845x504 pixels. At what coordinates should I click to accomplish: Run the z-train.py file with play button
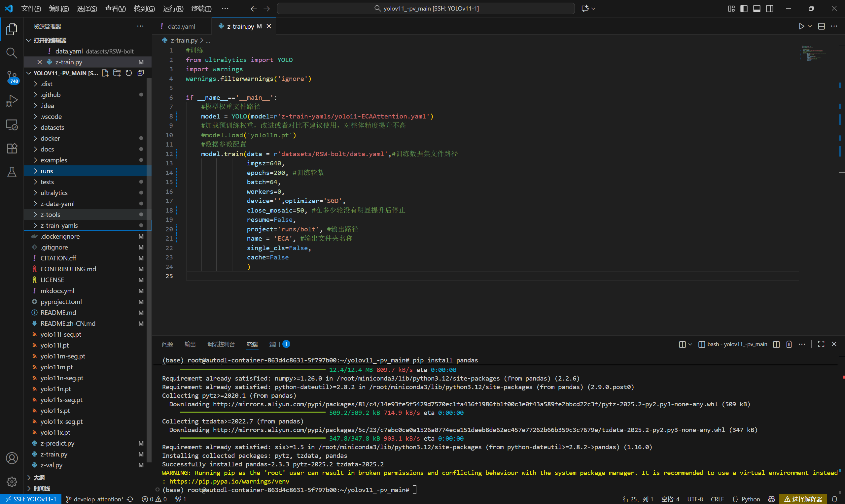click(801, 26)
